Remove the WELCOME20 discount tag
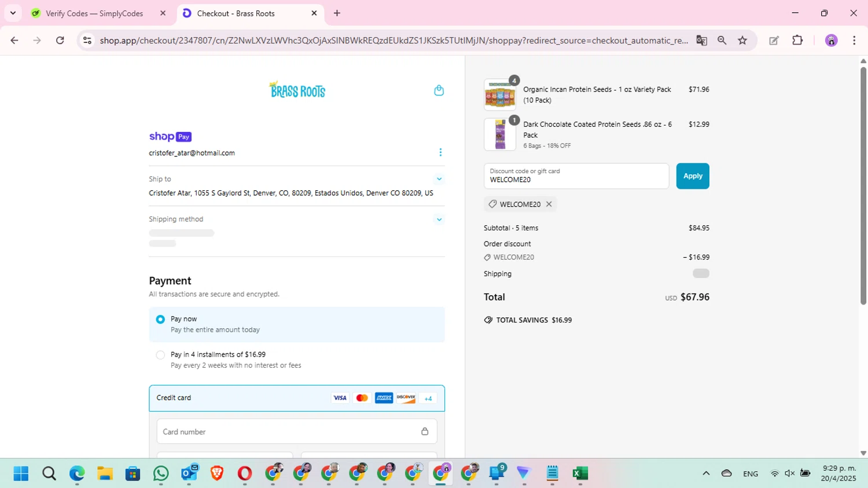The height and width of the screenshot is (488, 868). pyautogui.click(x=549, y=204)
